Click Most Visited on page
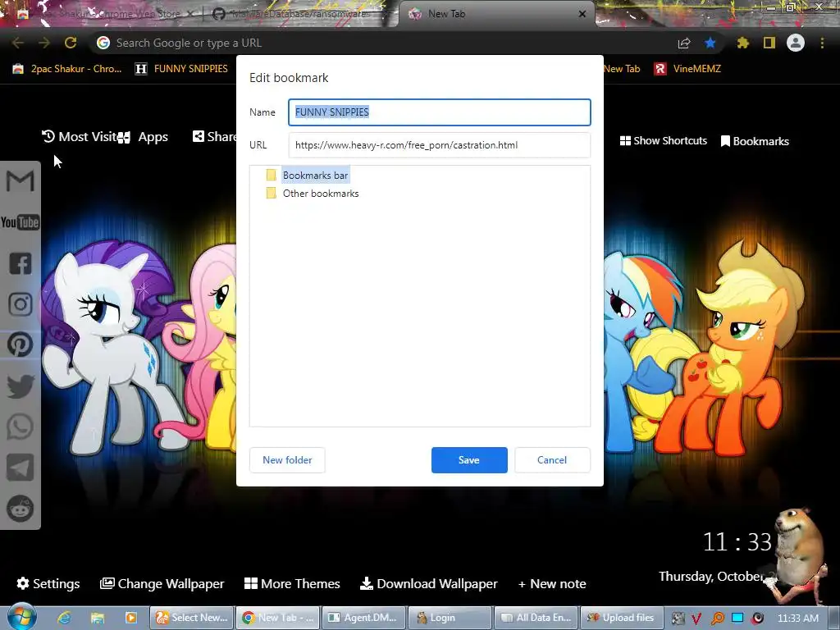The height and width of the screenshot is (630, 840). click(80, 137)
